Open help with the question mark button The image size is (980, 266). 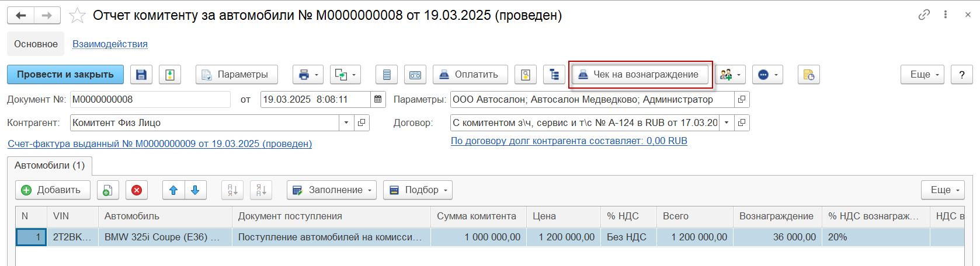962,75
